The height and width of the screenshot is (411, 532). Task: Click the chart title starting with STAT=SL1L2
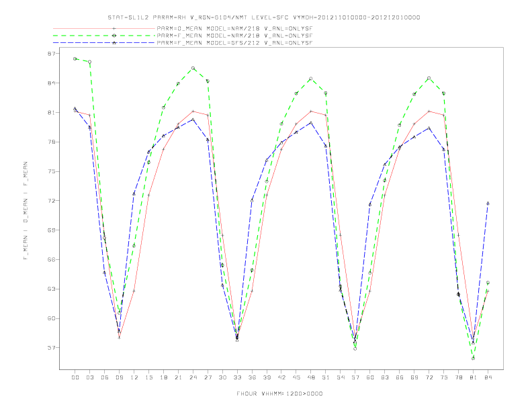point(263,17)
